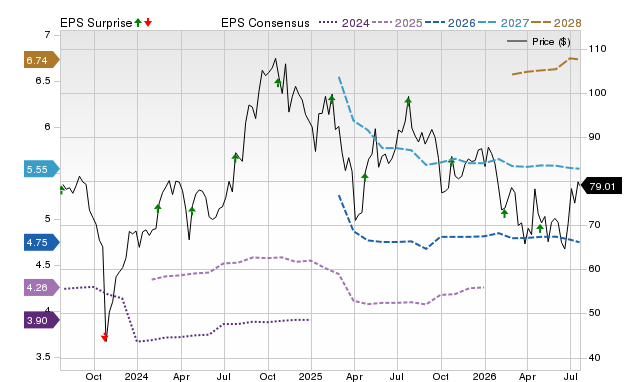Click the green surprise arrow at the chart's left edge

pos(62,190)
